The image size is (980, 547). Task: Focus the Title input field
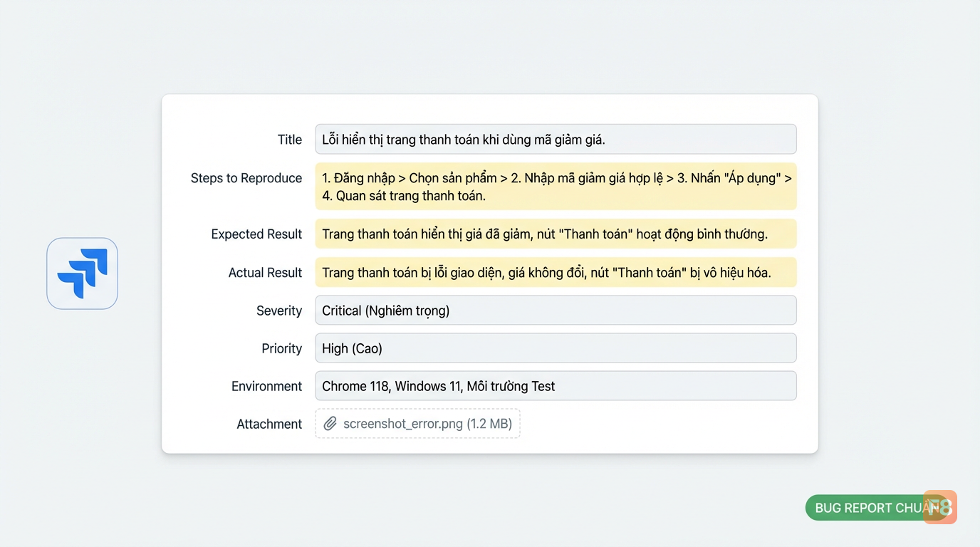tap(556, 140)
